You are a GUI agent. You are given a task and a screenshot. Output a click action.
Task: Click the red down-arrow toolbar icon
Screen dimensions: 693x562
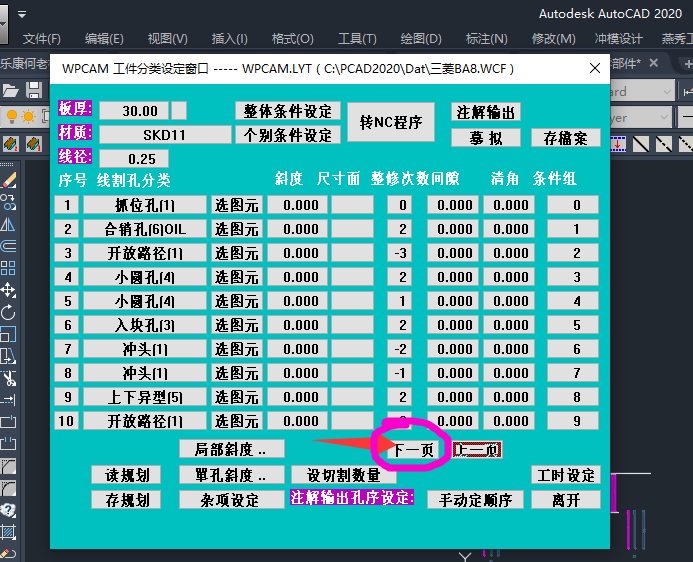click(x=618, y=144)
